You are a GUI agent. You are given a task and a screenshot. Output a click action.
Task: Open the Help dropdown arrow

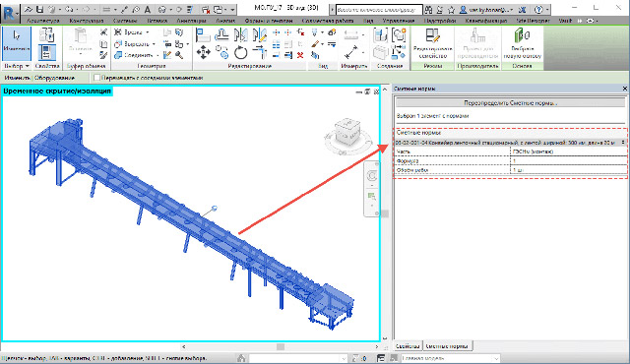[x=547, y=9]
